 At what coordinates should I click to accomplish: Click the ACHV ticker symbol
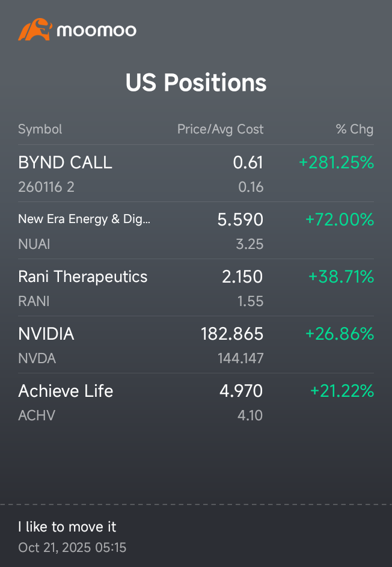coord(37,415)
